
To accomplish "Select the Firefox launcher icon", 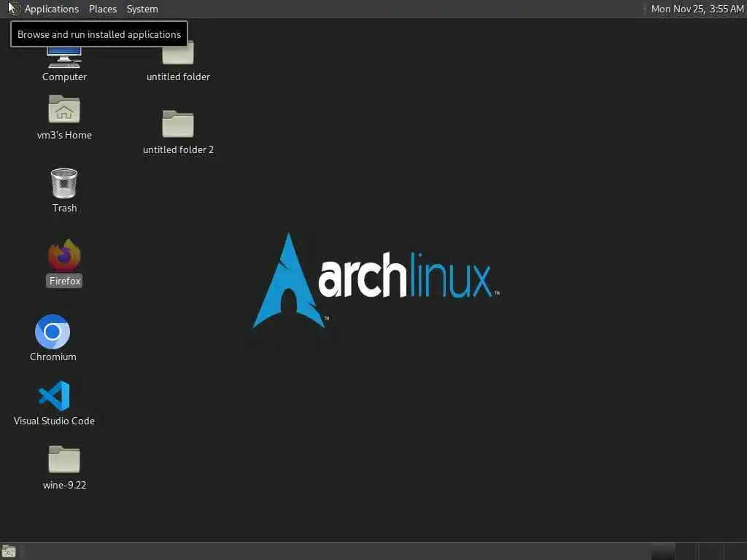I will tap(64, 254).
